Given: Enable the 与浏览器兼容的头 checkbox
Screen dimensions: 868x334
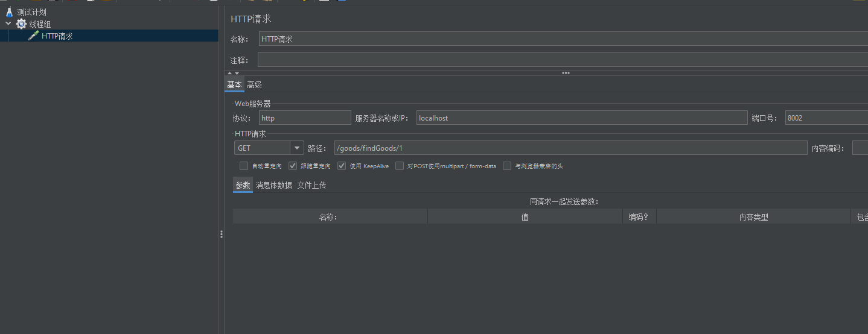Looking at the screenshot, I should 507,166.
